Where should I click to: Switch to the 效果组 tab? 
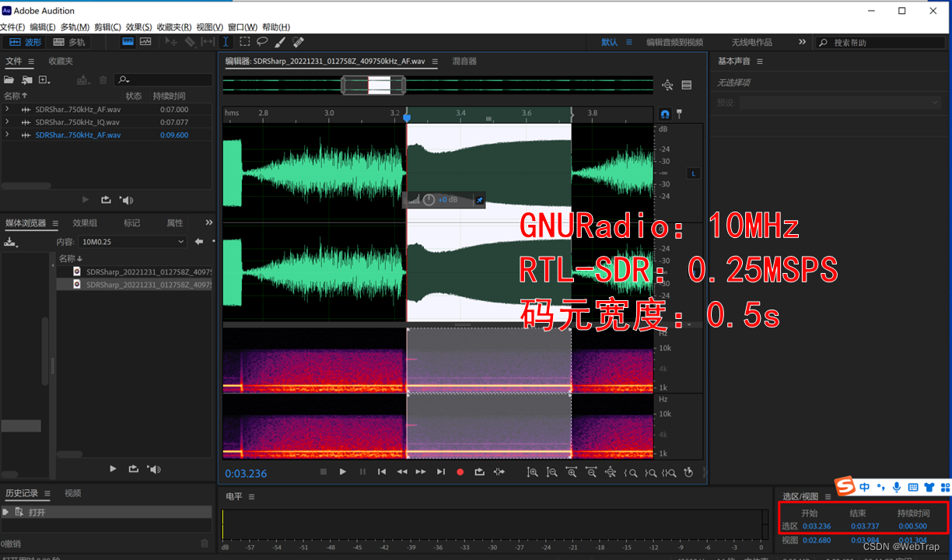[x=85, y=223]
